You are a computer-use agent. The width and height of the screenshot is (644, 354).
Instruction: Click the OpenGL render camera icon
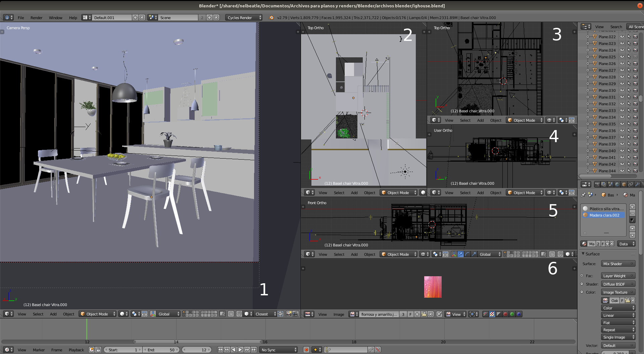click(288, 314)
